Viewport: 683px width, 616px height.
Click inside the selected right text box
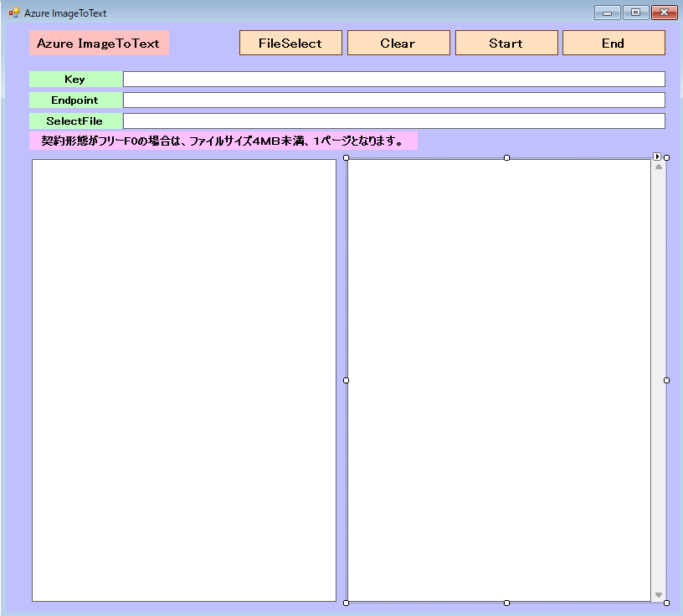click(x=499, y=380)
